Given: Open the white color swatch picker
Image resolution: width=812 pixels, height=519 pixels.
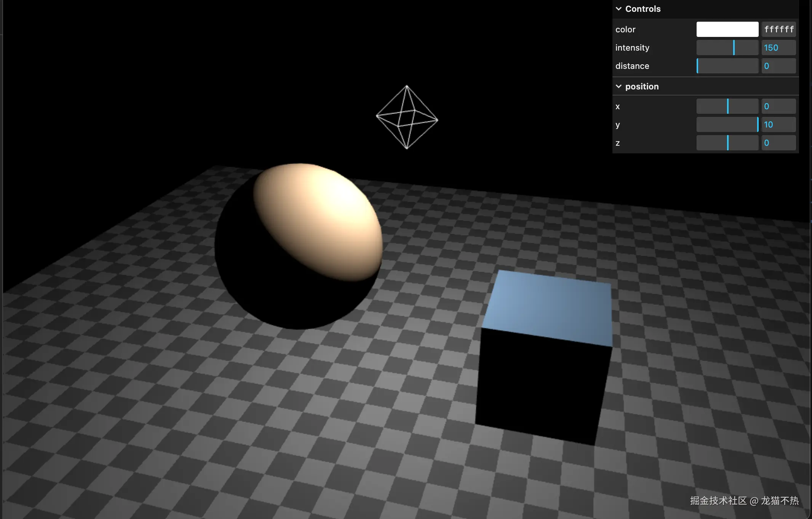Looking at the screenshot, I should coord(727,29).
